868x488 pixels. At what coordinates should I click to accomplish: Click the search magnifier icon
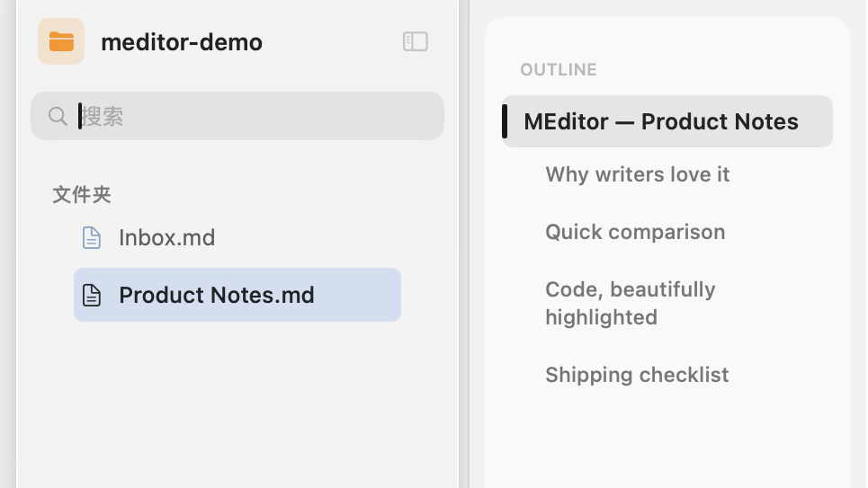click(58, 116)
